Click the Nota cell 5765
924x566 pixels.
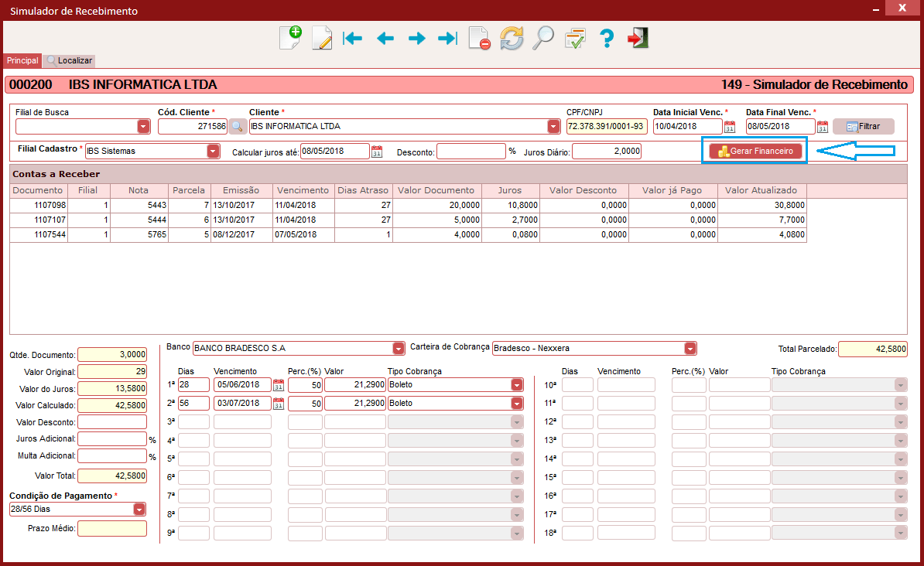[x=139, y=235]
